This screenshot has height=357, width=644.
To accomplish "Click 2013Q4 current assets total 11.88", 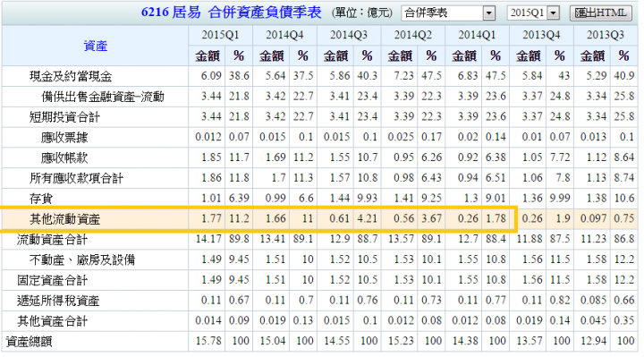I will 529,239.
